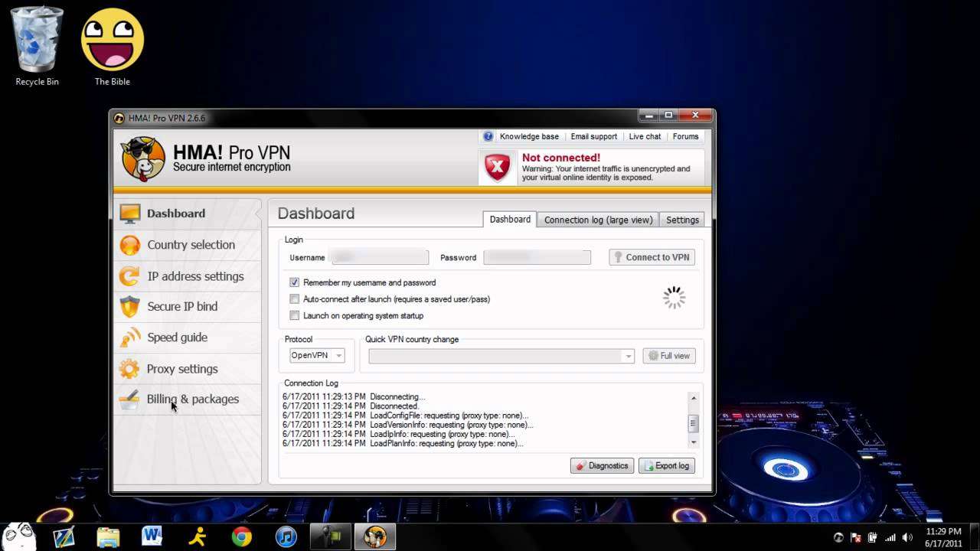Screen dimensions: 980x551
Task: Select the 'Disconnecting...' log line
Action: click(354, 396)
